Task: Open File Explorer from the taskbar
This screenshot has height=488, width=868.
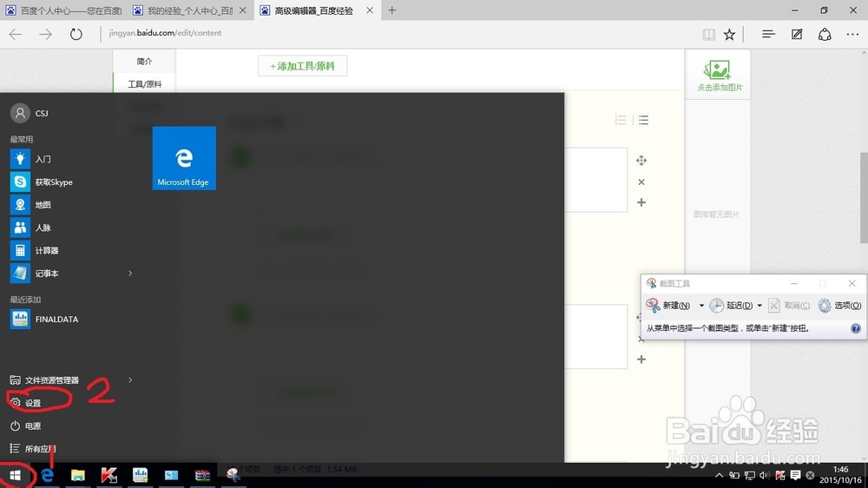Action: click(x=78, y=475)
